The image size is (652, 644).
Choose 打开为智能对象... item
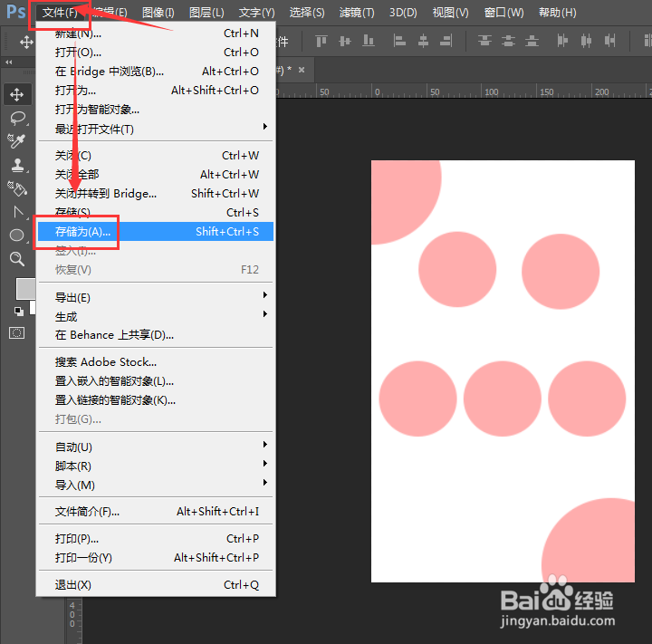[x=156, y=110]
